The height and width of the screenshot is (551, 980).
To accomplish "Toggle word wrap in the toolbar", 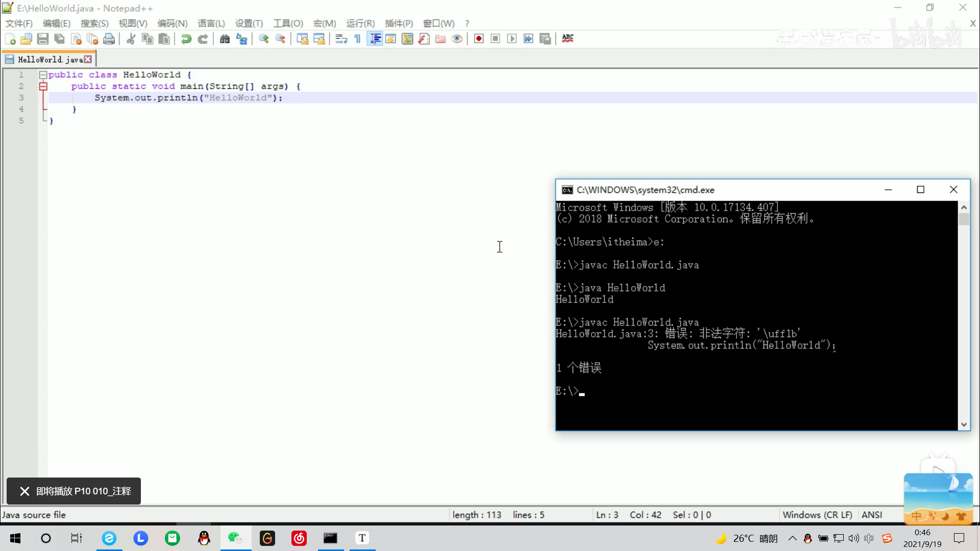I will 341,39.
